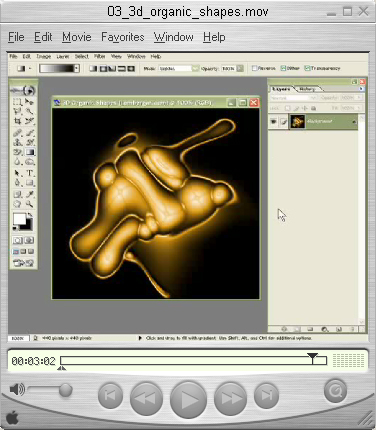The height and width of the screenshot is (430, 376).
Task: Open the Layers palette flyout menu arrow
Action: pos(361,89)
